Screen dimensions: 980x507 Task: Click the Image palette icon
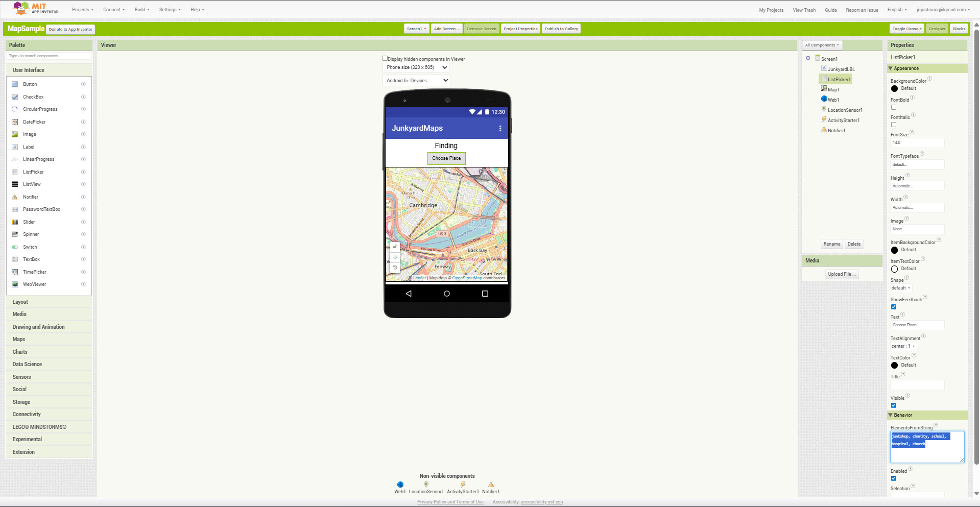15,134
